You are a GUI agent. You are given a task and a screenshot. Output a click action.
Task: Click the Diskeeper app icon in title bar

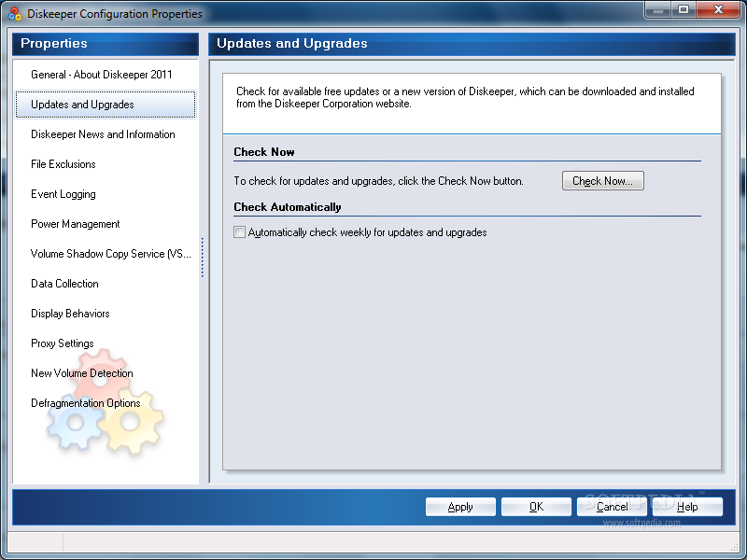(x=15, y=14)
